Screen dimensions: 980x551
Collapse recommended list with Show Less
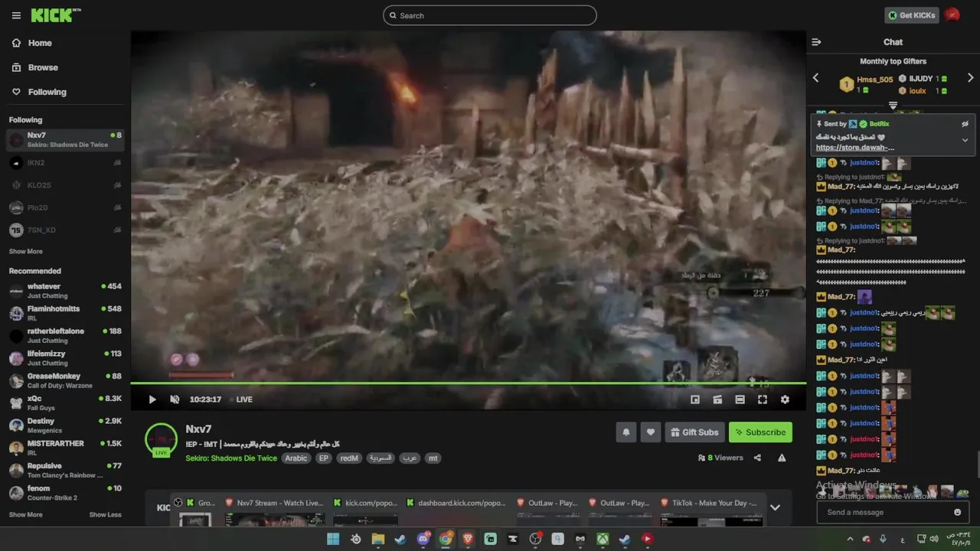coord(106,514)
